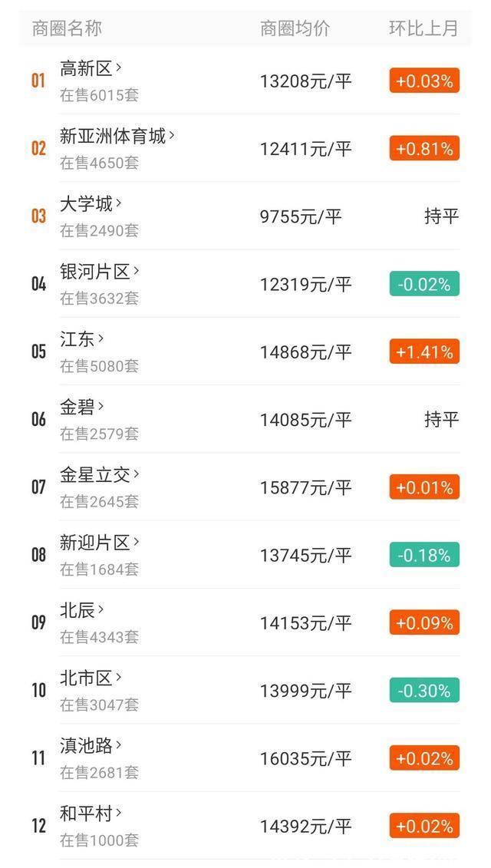The width and height of the screenshot is (491, 868).
Task: Select the -0.18% badge for 新迎片区
Action: click(423, 555)
